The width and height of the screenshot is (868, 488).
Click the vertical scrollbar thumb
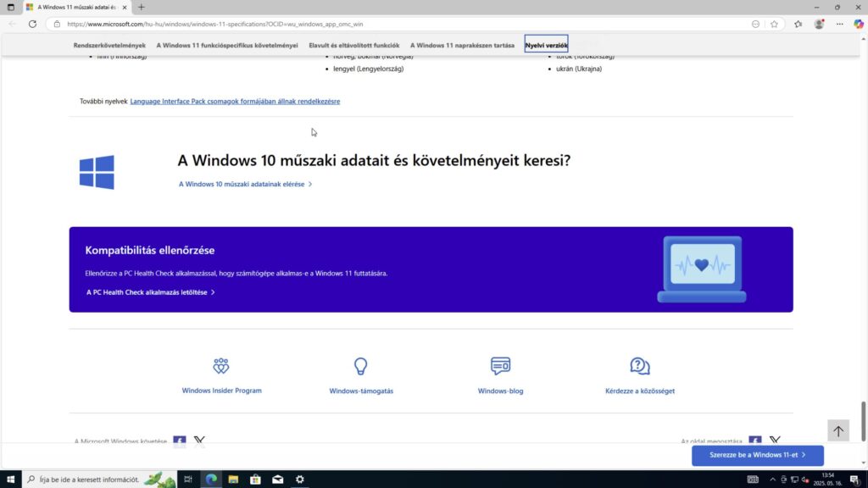pos(863,422)
